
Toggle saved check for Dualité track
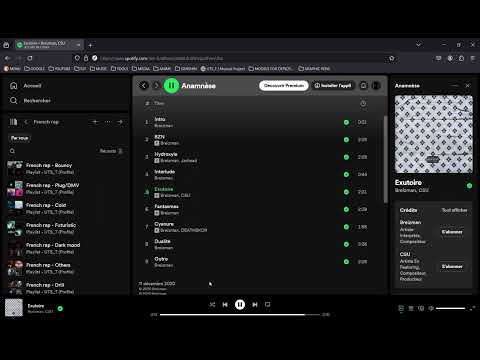346,244
